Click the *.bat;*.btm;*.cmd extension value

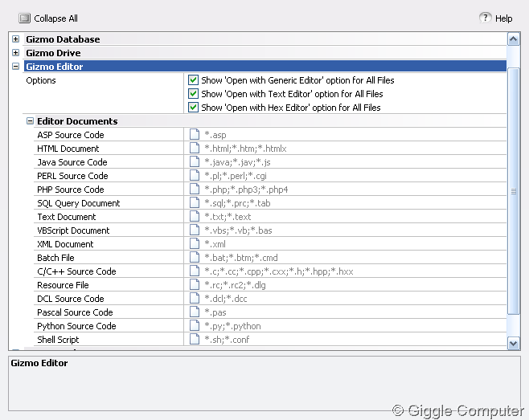point(241,258)
